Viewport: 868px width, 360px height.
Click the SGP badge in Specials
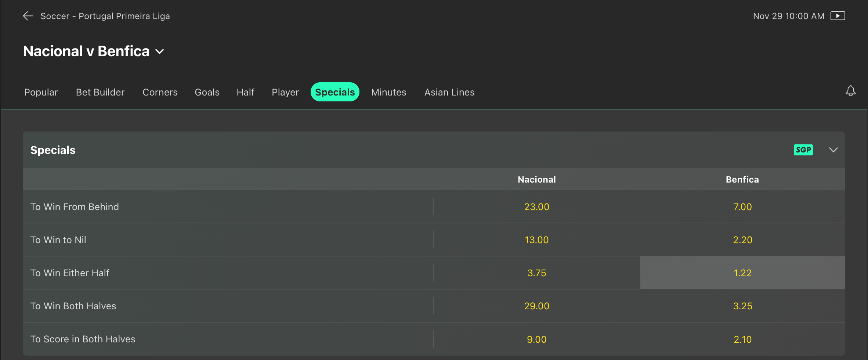coord(803,150)
